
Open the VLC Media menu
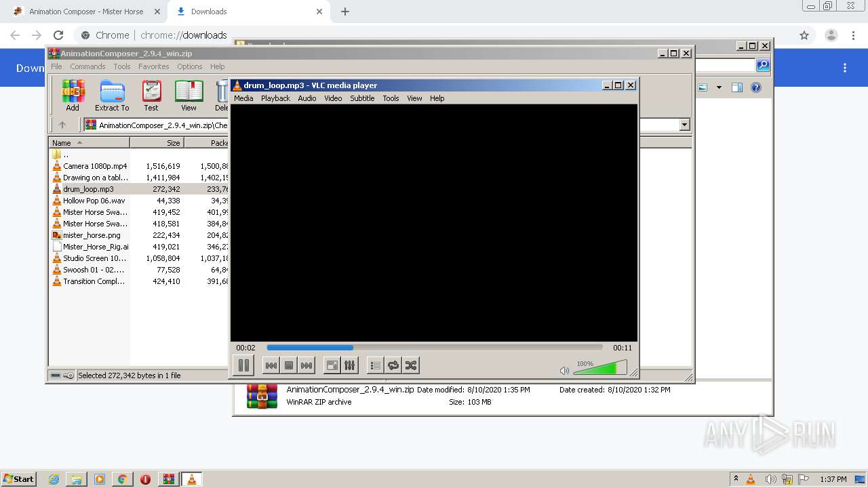click(243, 98)
